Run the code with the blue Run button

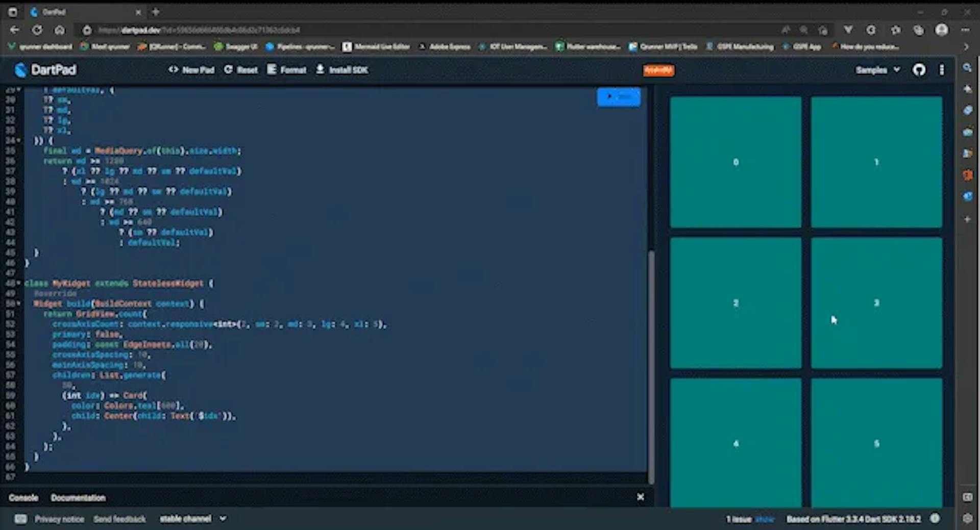[x=619, y=97]
